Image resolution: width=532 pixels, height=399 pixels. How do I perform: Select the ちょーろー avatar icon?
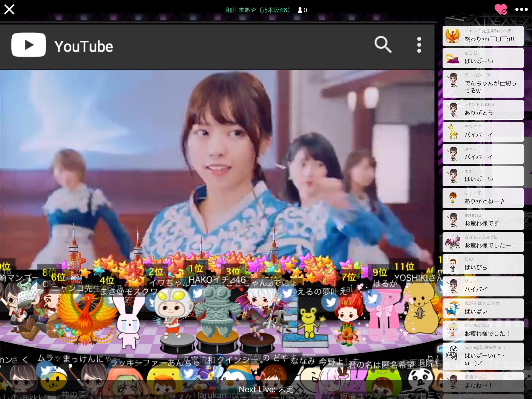point(453,198)
